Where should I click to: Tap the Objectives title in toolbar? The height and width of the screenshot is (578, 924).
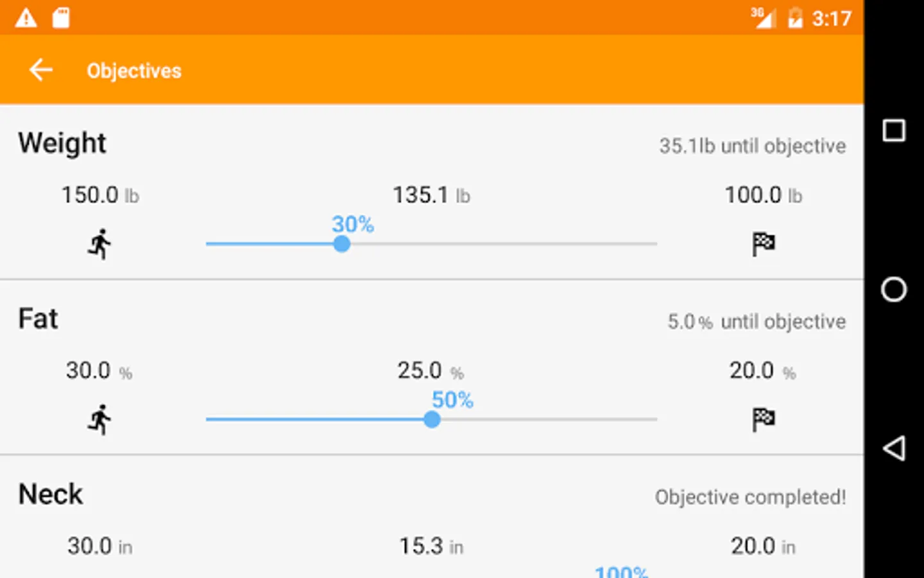pos(134,71)
